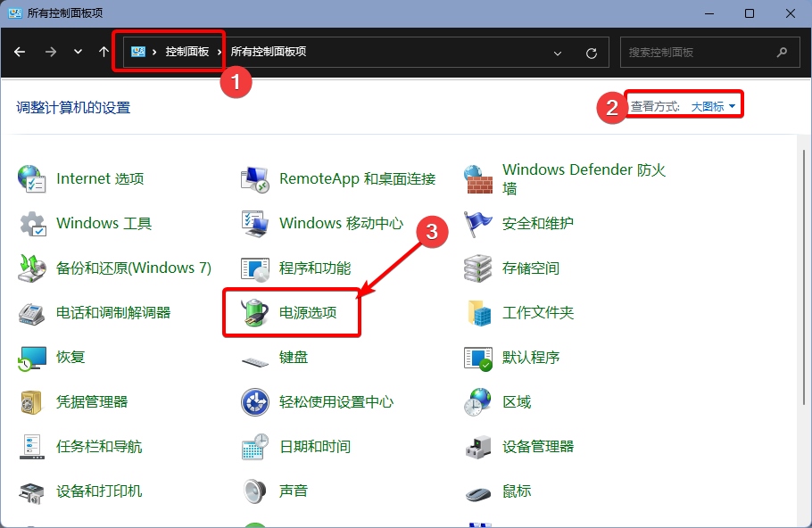812x528 pixels.
Task: Click the 安全和维护 flag icon
Action: (x=478, y=224)
